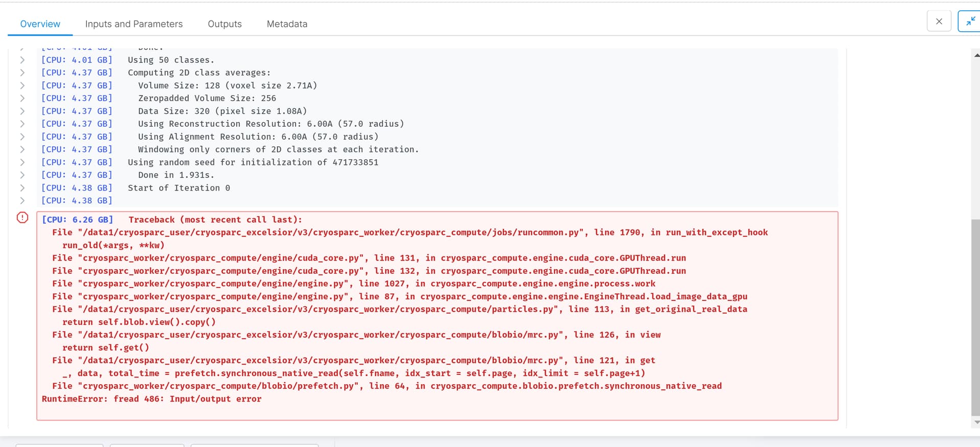
Task: Expand the 'Start of Iteration 0' log row
Action: coord(22,187)
